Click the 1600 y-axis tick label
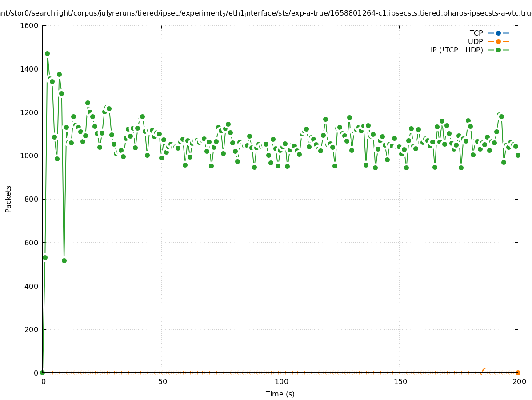 (x=29, y=25)
